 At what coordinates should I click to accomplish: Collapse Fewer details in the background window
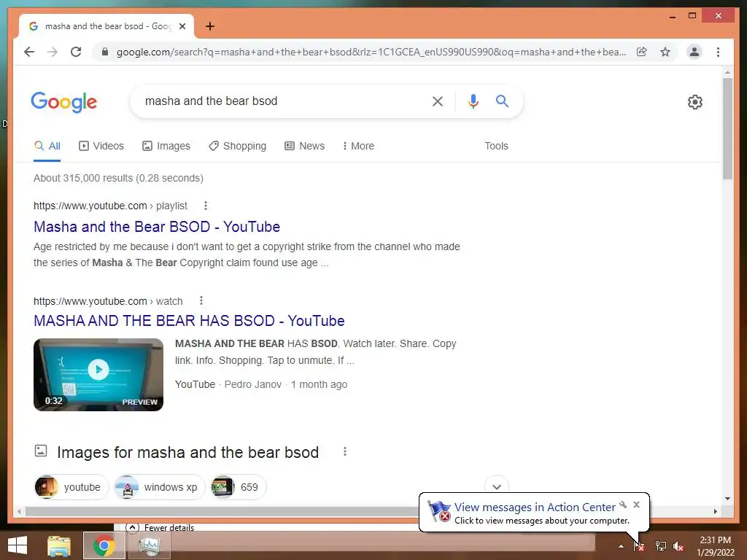160,528
